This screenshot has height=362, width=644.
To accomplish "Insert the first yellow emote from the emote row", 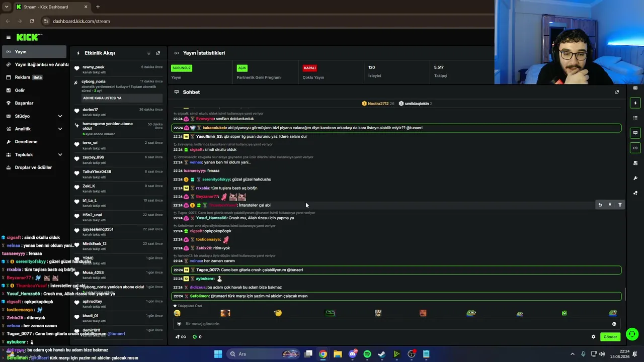I will tap(177, 313).
